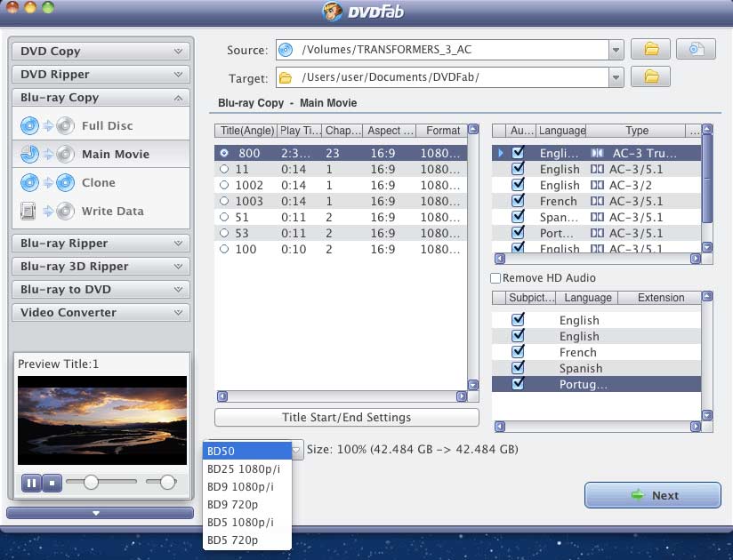Click title list scroll-down arrow
733x560 pixels.
coord(473,385)
